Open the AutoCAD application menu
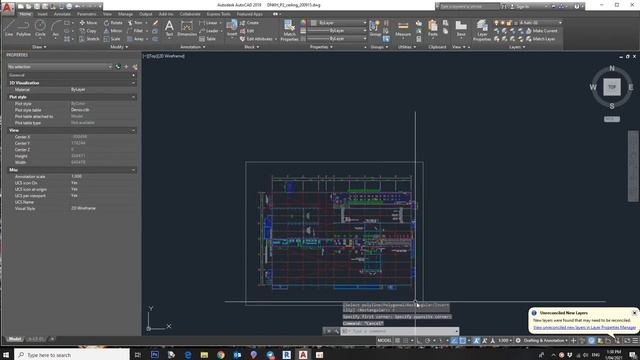 tap(7, 7)
